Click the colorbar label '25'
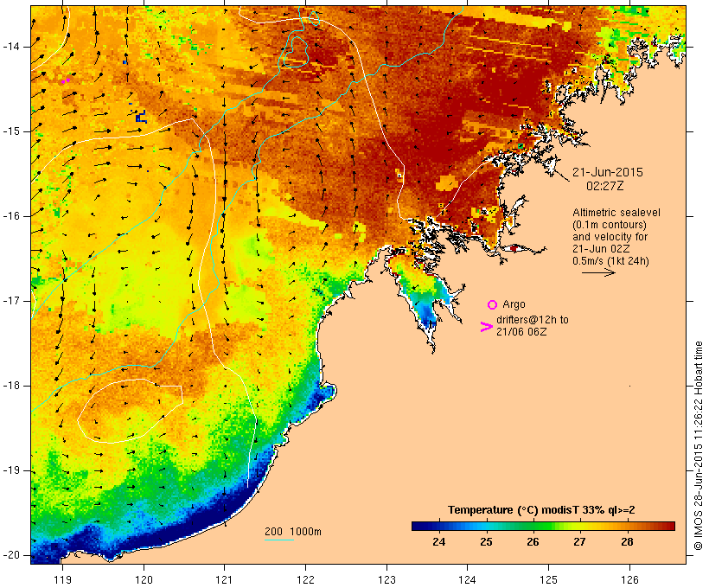Viewport: 709px width, 588px height. (x=486, y=541)
